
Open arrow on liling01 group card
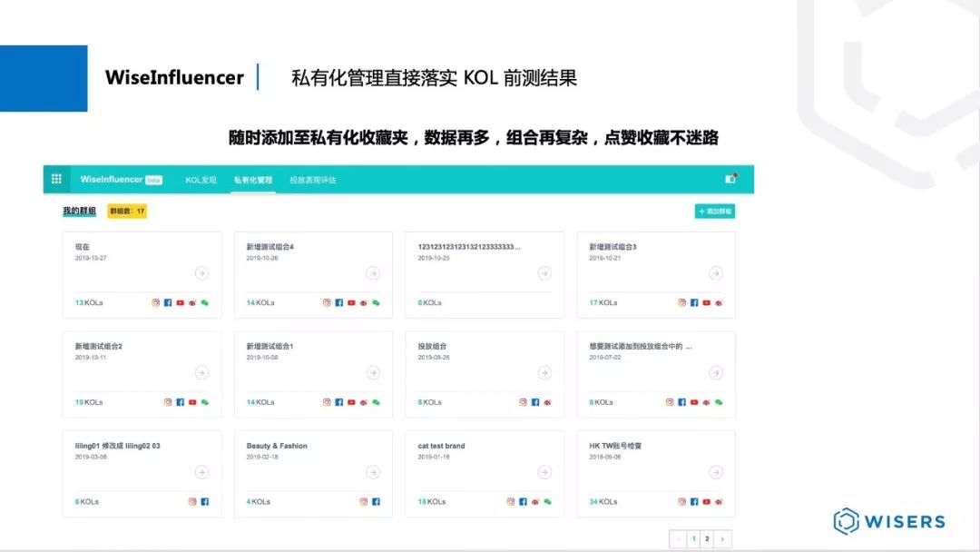point(201,472)
